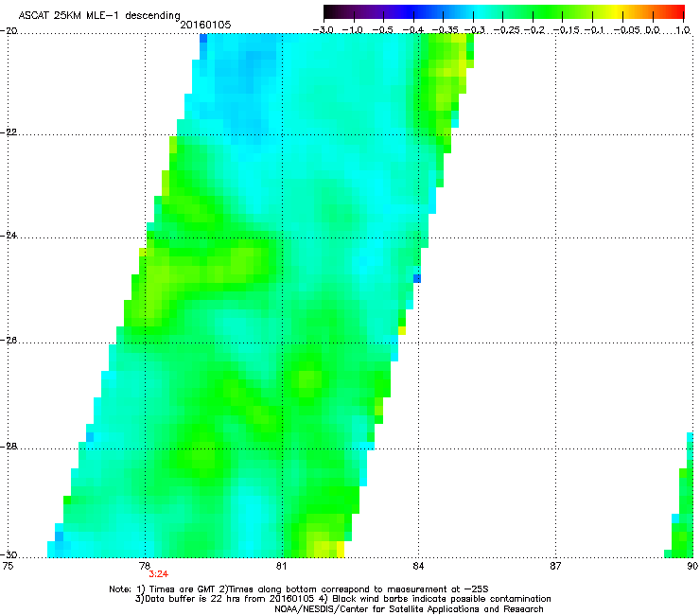Click the 84 longitude axis label
This screenshot has height=615, width=700.
[418, 566]
